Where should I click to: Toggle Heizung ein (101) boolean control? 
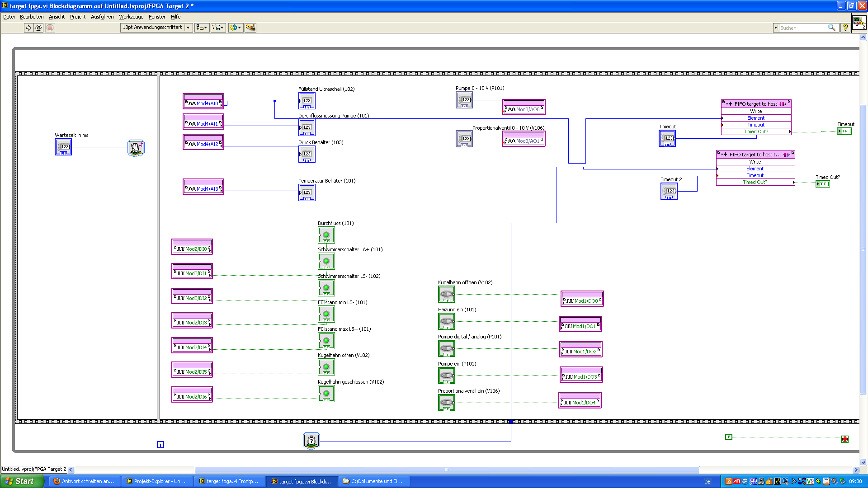446,321
